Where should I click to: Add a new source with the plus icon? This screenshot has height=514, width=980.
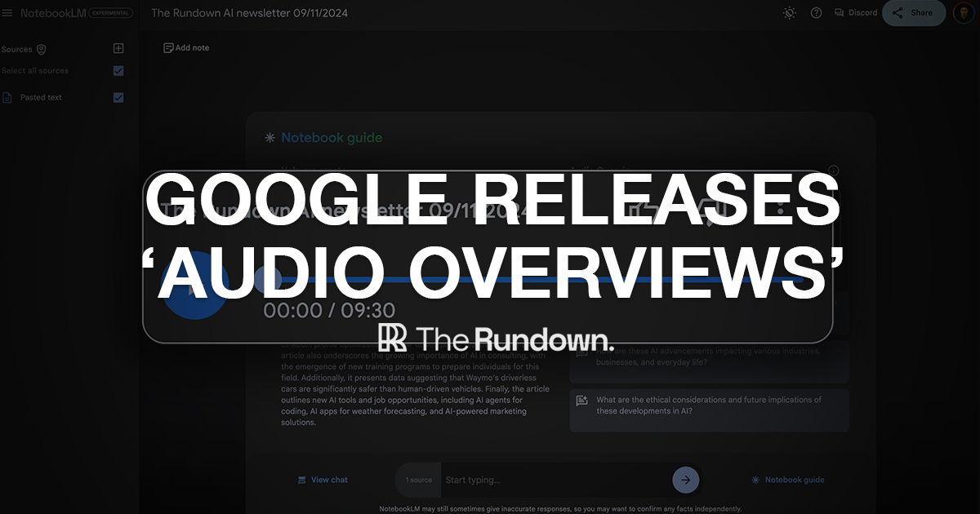coord(118,48)
